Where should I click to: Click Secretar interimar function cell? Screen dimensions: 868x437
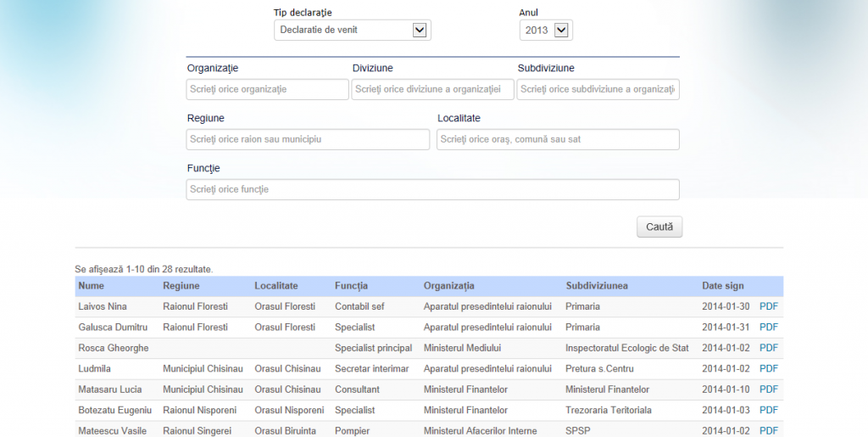click(372, 369)
